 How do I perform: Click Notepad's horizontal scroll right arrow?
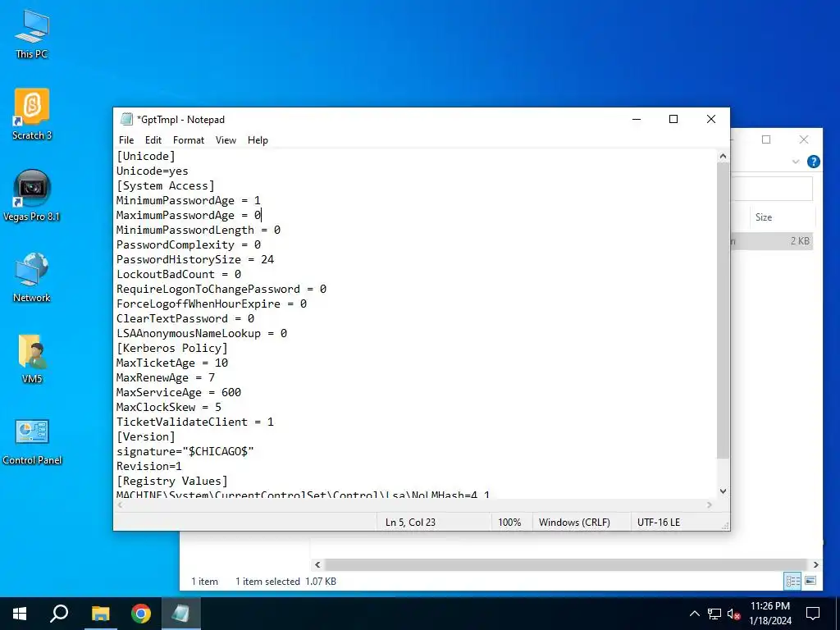click(710, 504)
